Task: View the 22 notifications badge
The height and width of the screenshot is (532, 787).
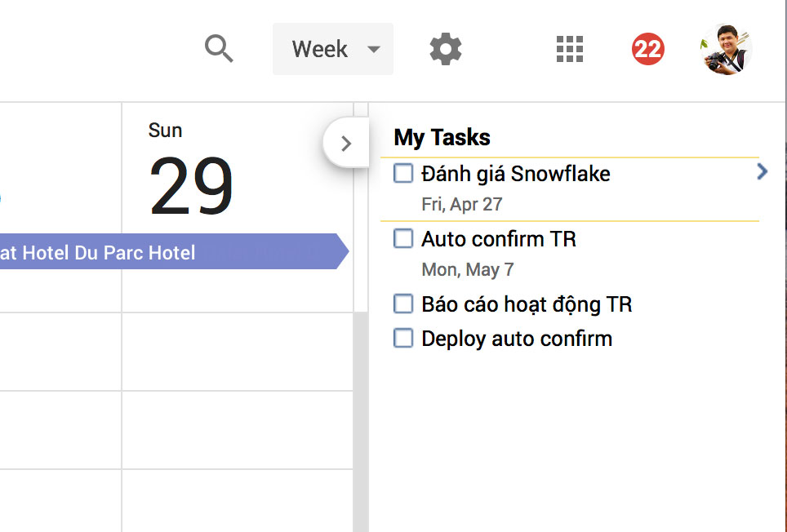Action: [x=648, y=49]
